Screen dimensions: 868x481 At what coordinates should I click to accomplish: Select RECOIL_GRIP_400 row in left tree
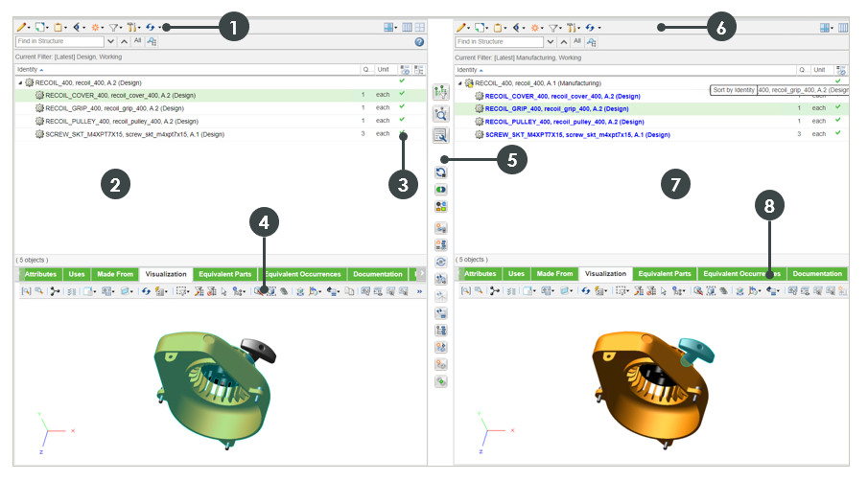tap(221, 108)
